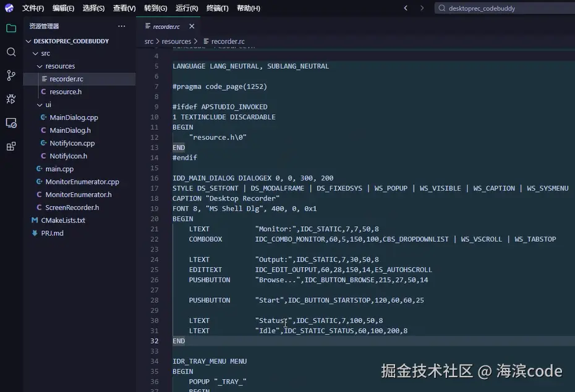Click the IDR_TRAY_MENU MENU line

click(210, 362)
